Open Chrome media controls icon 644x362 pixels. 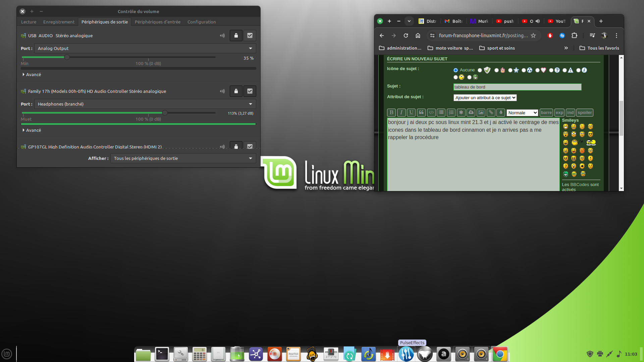(592, 36)
